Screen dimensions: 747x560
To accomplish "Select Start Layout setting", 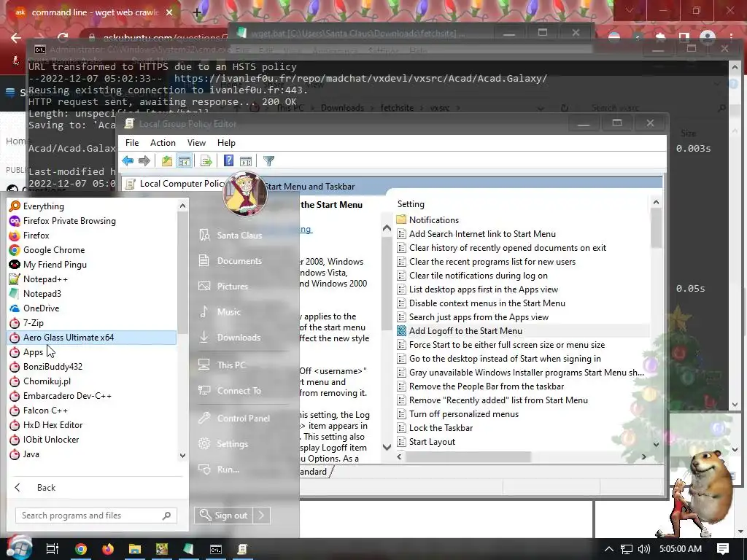I will point(432,442).
